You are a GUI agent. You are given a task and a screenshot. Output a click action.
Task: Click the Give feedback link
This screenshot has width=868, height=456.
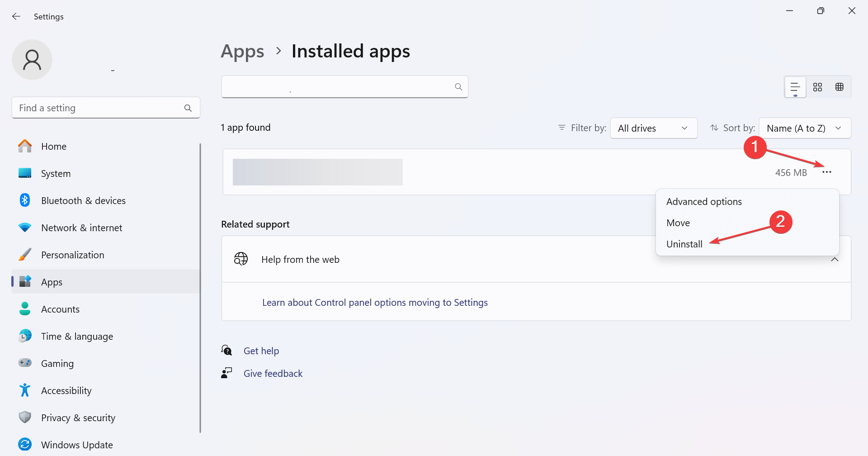(x=273, y=373)
